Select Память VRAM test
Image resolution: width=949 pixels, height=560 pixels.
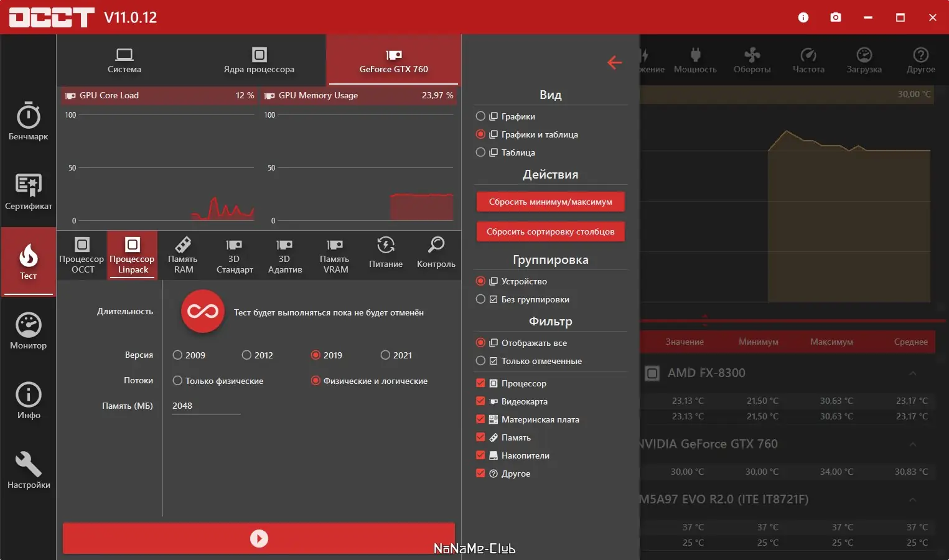pos(335,255)
